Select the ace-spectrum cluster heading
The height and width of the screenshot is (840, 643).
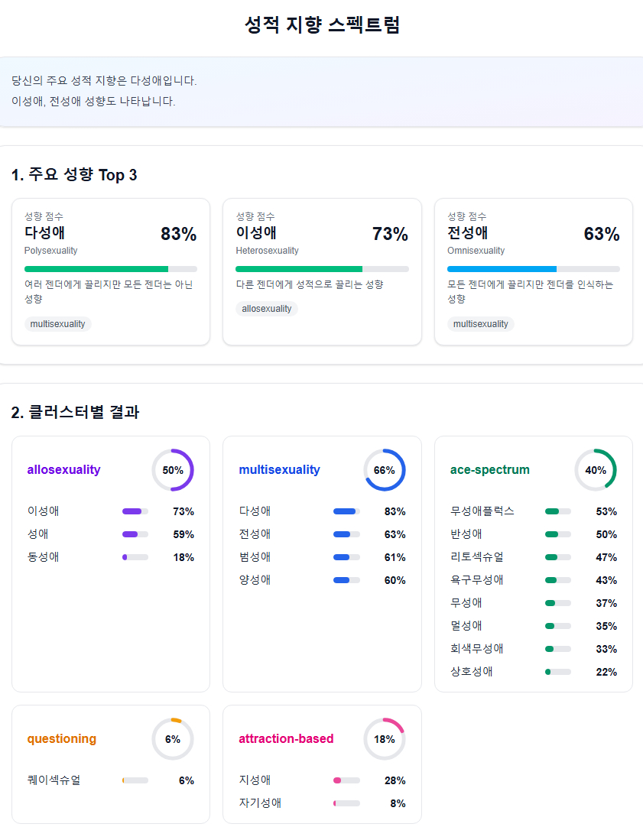point(490,470)
